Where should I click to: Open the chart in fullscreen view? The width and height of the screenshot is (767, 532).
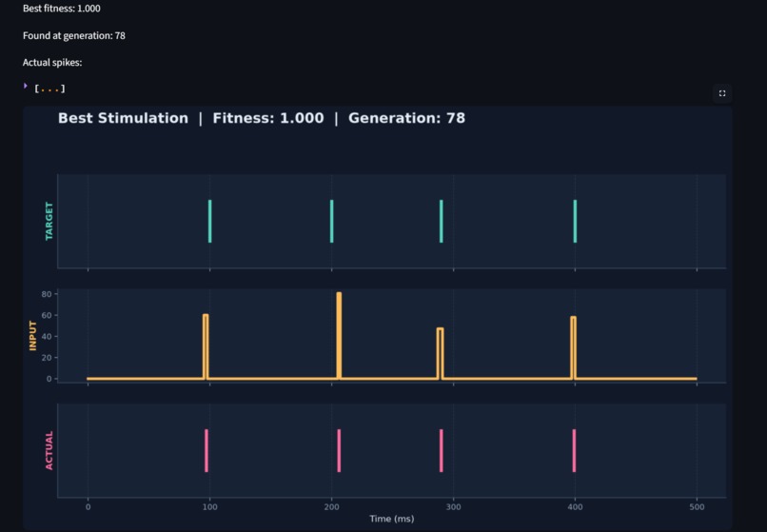point(722,93)
